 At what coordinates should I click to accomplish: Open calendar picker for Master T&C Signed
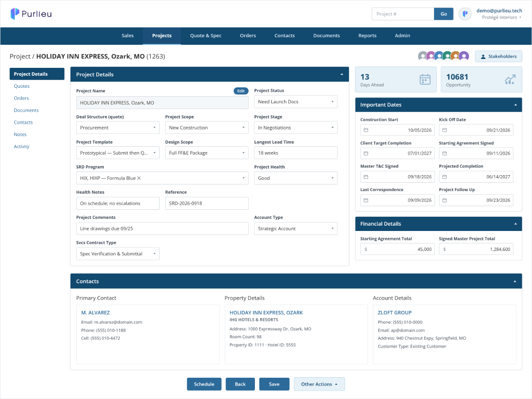(x=366, y=177)
